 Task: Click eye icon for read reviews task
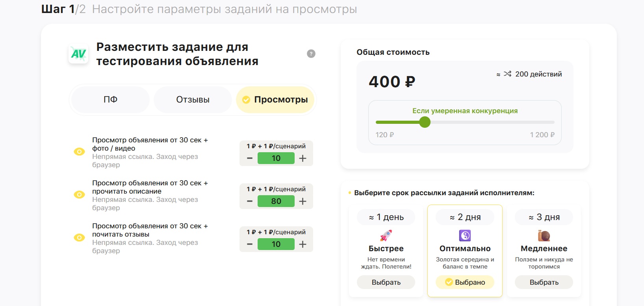[x=79, y=238]
